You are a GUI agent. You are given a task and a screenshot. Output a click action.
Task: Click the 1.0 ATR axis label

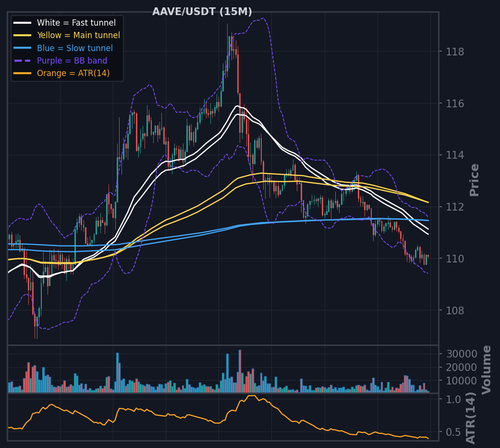pos(454,399)
